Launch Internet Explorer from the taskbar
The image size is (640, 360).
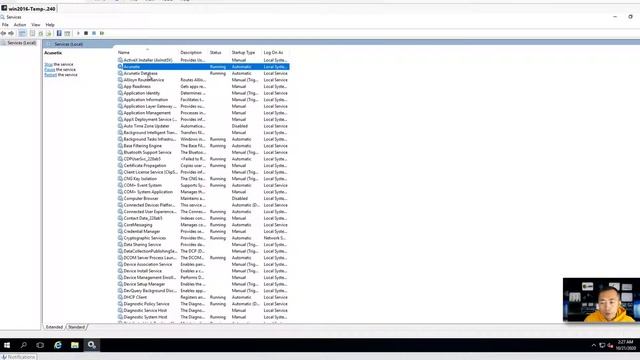click(x=58, y=345)
